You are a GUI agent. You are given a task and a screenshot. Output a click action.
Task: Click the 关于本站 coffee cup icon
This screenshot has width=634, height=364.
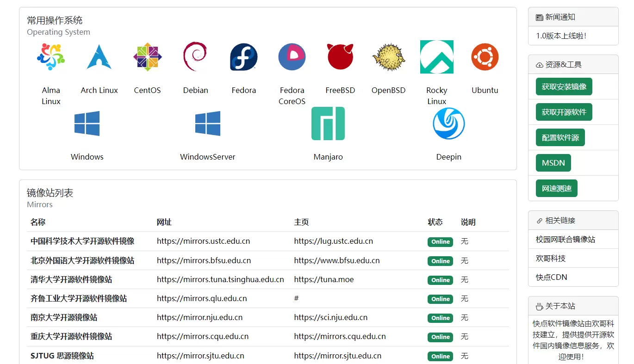click(539, 306)
